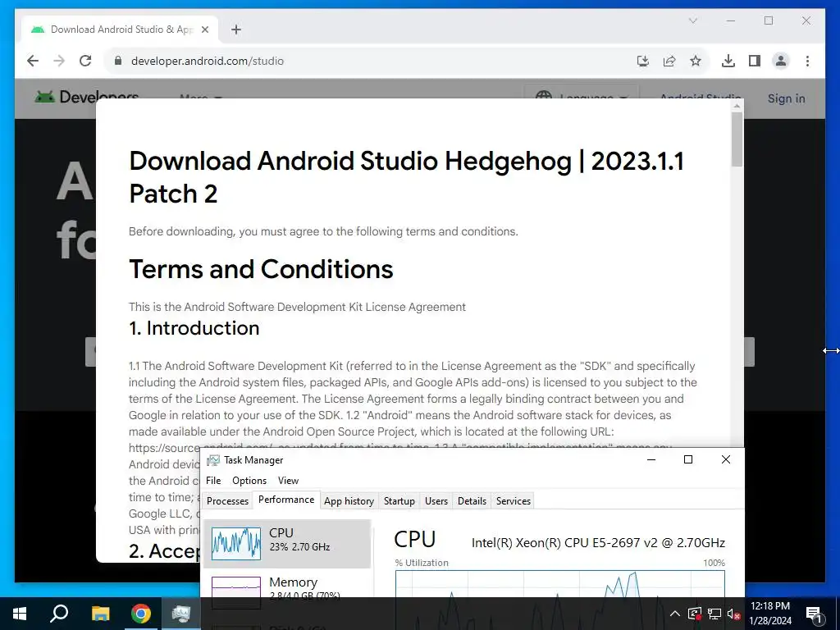
Task: Open Chrome three-dot menu
Action: click(807, 61)
